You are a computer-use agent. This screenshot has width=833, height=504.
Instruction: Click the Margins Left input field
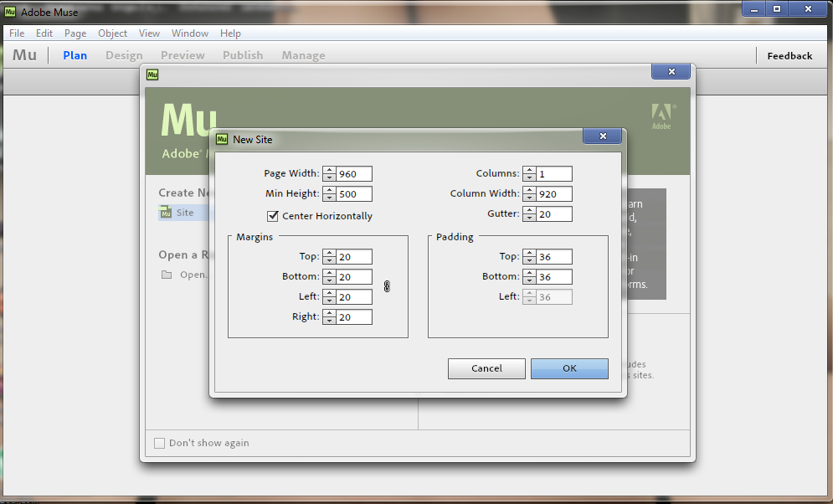click(x=354, y=297)
